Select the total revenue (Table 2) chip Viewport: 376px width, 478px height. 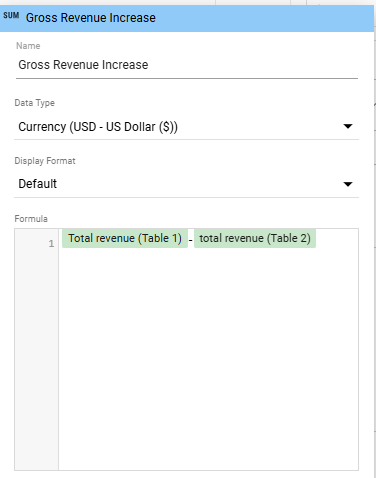255,238
